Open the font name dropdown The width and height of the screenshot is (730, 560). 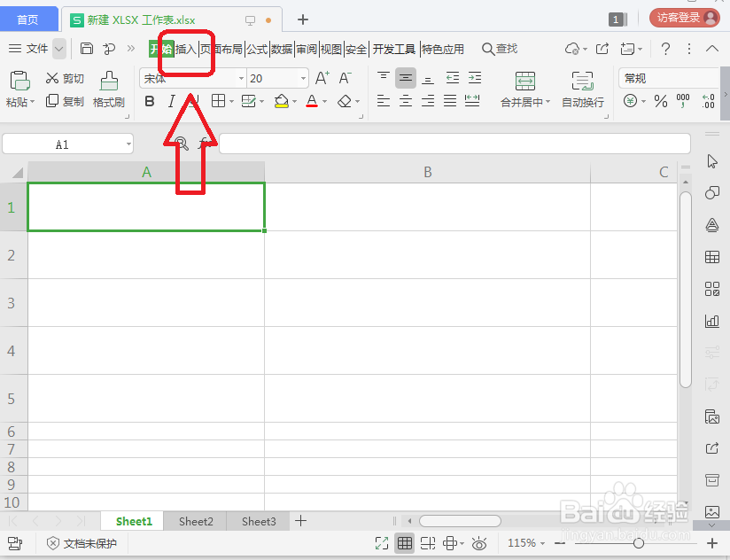point(240,78)
